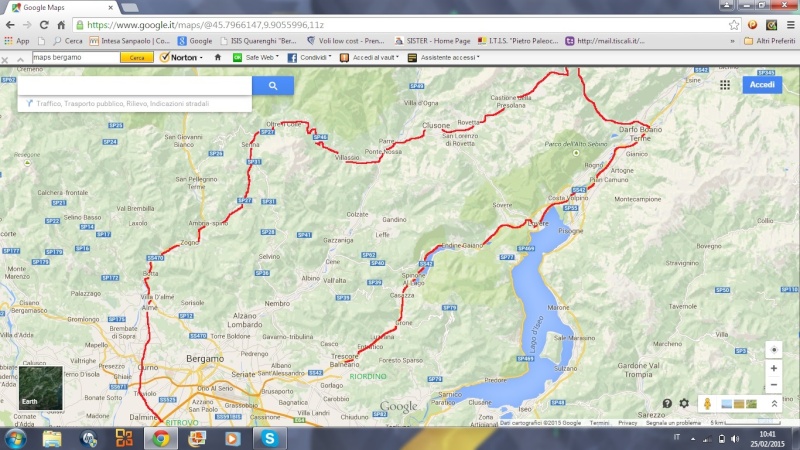The width and height of the screenshot is (800, 450).
Task: Open the media player taskbar icon
Action: [233, 439]
